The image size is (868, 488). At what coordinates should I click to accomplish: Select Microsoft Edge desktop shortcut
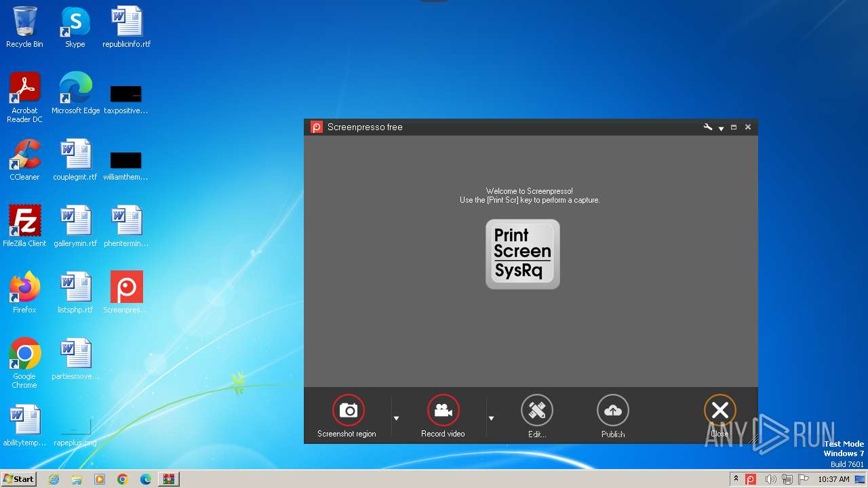click(75, 94)
